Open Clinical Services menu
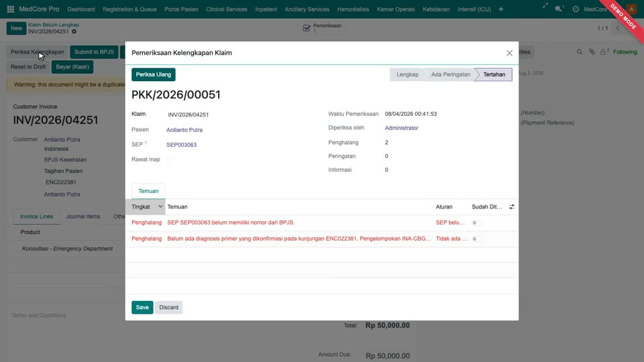644x362 pixels. 226,9
